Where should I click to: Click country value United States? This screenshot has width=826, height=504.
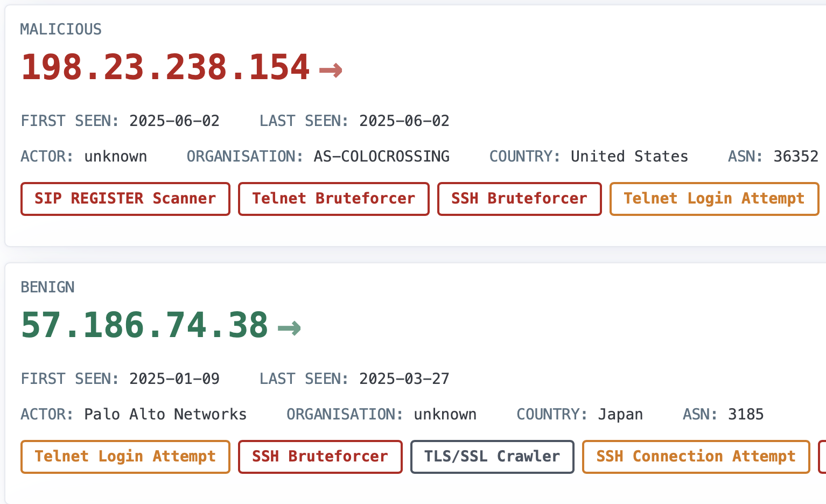click(x=629, y=156)
